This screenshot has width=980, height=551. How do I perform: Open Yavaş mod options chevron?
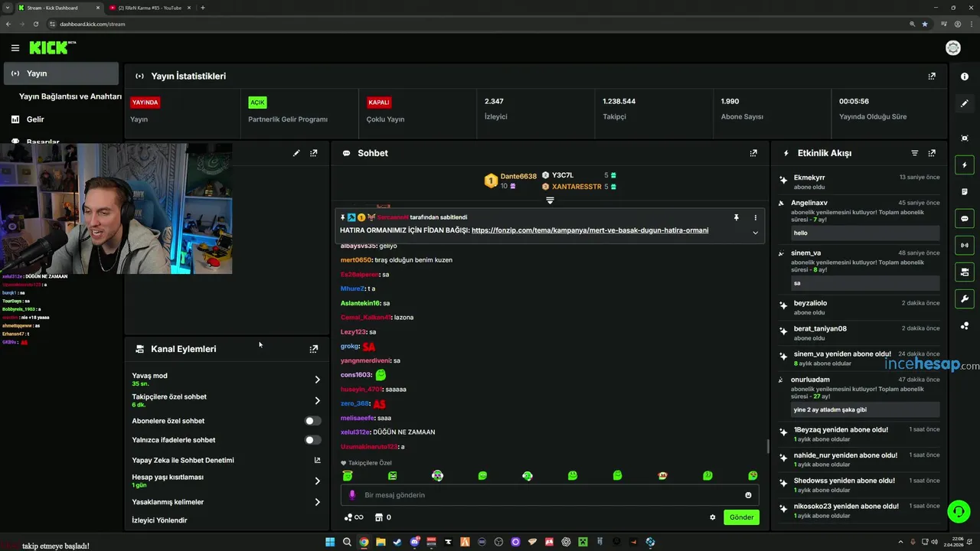coord(317,380)
